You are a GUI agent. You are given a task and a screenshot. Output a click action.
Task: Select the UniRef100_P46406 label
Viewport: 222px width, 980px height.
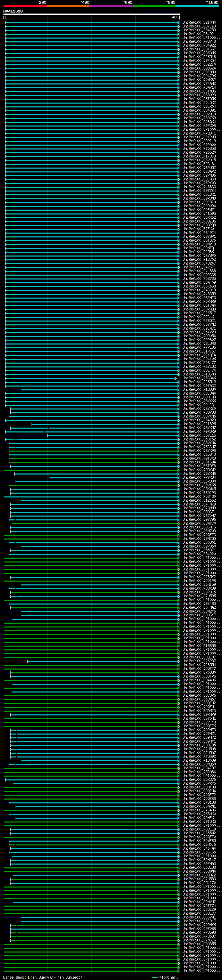[199, 811]
